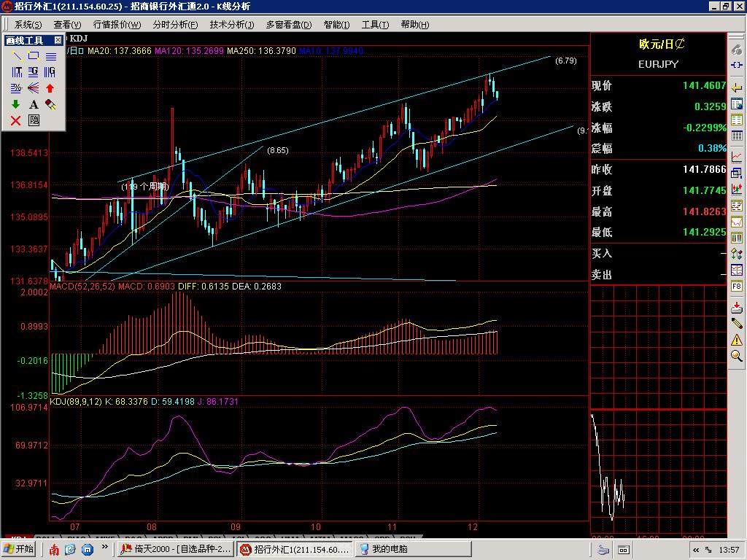Switch to 倚天2000 taskbar window
747x560 pixels.
176,549
